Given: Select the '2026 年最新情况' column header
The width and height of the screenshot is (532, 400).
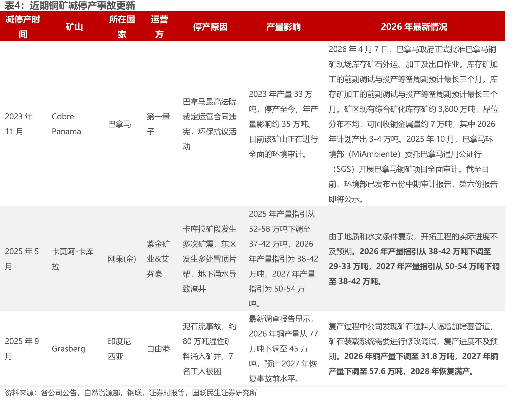Looking at the screenshot, I should tap(414, 27).
